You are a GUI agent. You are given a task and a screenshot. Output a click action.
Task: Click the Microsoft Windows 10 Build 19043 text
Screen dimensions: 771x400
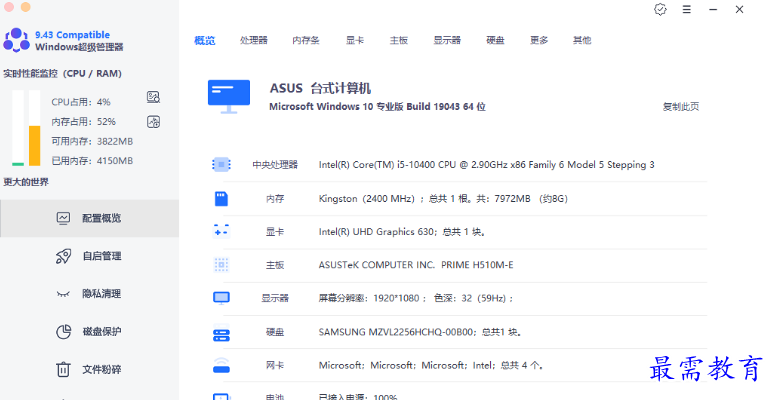(377, 107)
